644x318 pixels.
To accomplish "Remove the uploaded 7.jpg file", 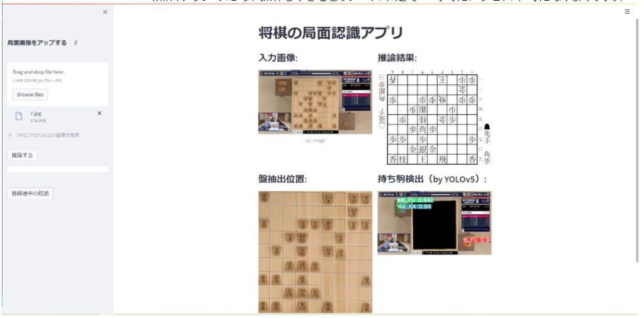I will pyautogui.click(x=99, y=113).
